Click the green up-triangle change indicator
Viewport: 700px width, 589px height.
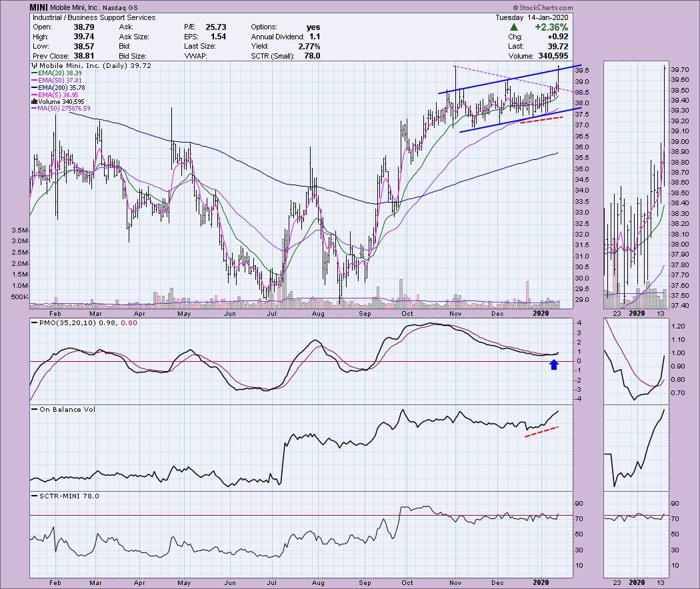pos(514,27)
